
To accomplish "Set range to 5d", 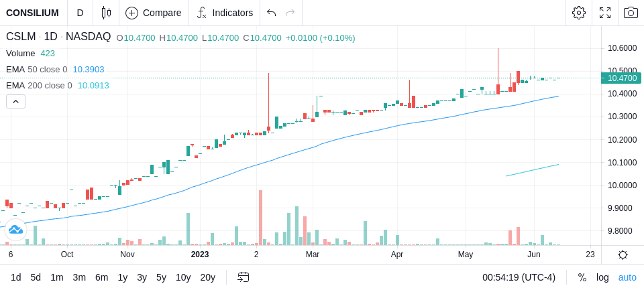I will point(36,278).
